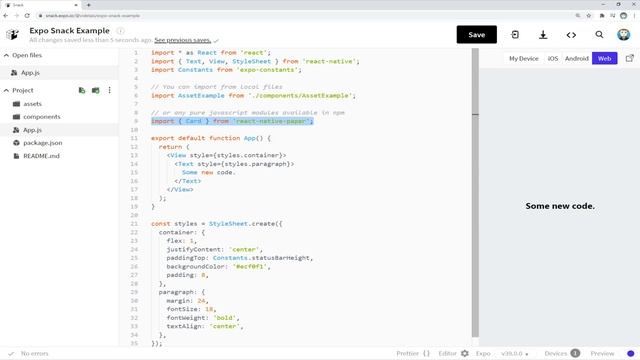
Task: Switch to My Device preview tab
Action: coord(524,58)
